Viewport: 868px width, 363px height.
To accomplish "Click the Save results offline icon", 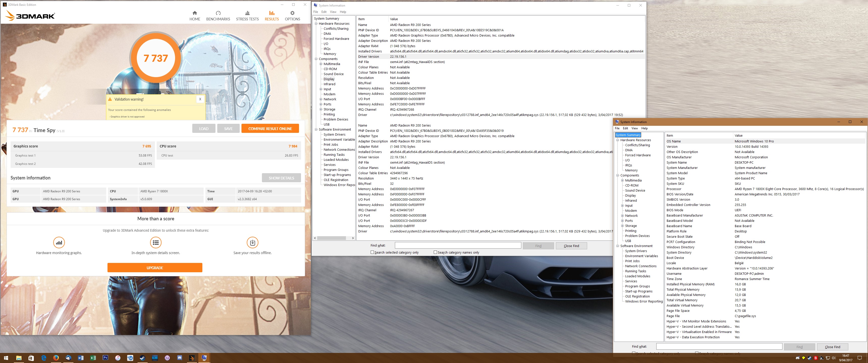I will [252, 243].
